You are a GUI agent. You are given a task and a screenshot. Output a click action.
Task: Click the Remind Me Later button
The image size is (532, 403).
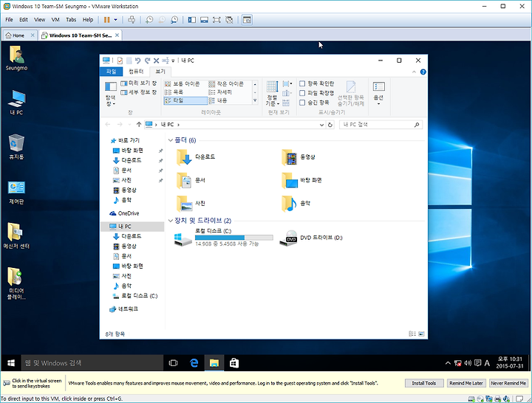tap(466, 383)
